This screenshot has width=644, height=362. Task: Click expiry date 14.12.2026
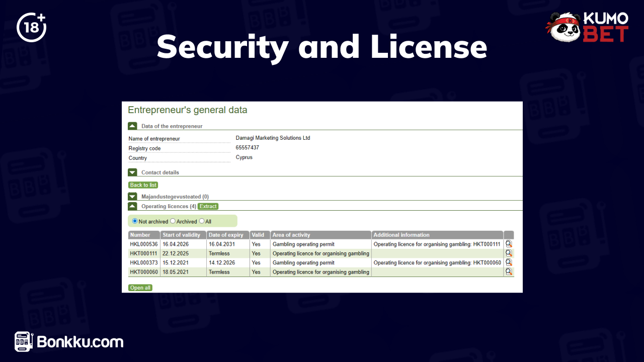222,262
